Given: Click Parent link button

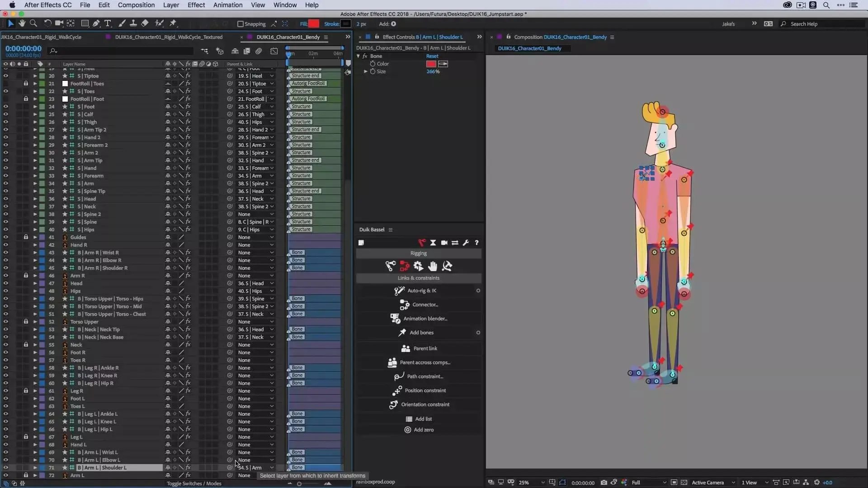Looking at the screenshot, I should click(x=419, y=348).
